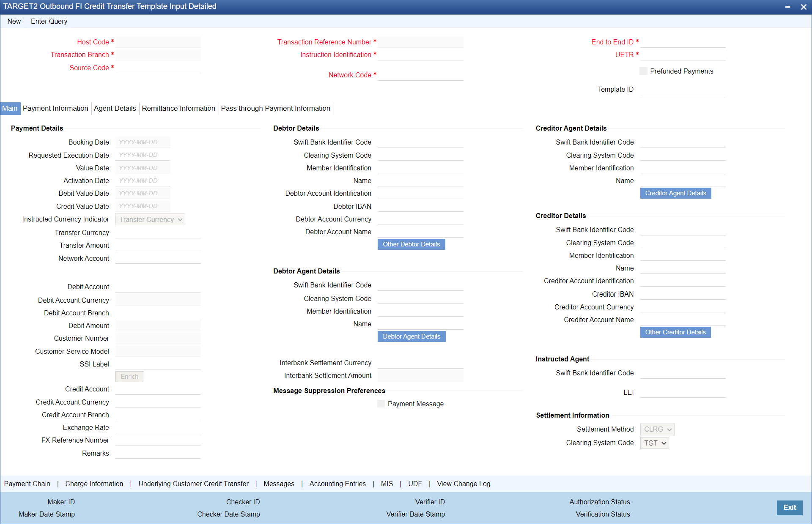Open settlement Clearing System Code TGT dropdown
The width and height of the screenshot is (812, 525).
pos(654,443)
